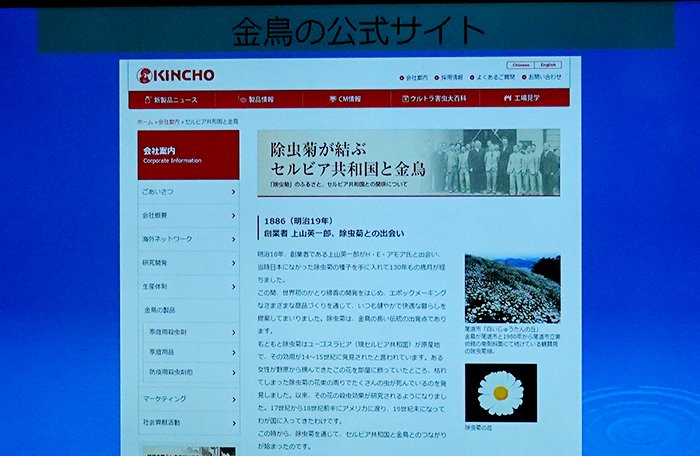Click the KINCHO rooster logo
The image size is (700, 456).
(145, 75)
